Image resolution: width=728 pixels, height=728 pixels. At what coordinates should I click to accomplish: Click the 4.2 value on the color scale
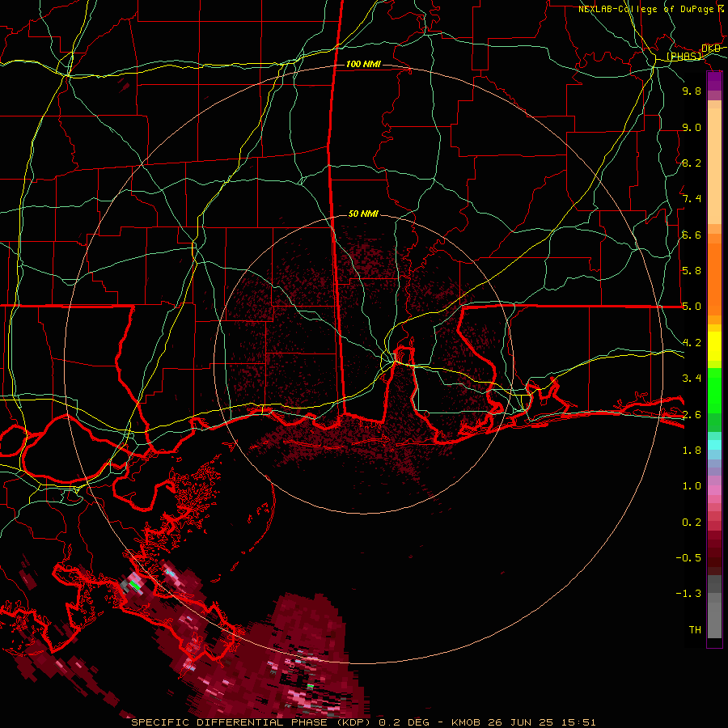[692, 343]
